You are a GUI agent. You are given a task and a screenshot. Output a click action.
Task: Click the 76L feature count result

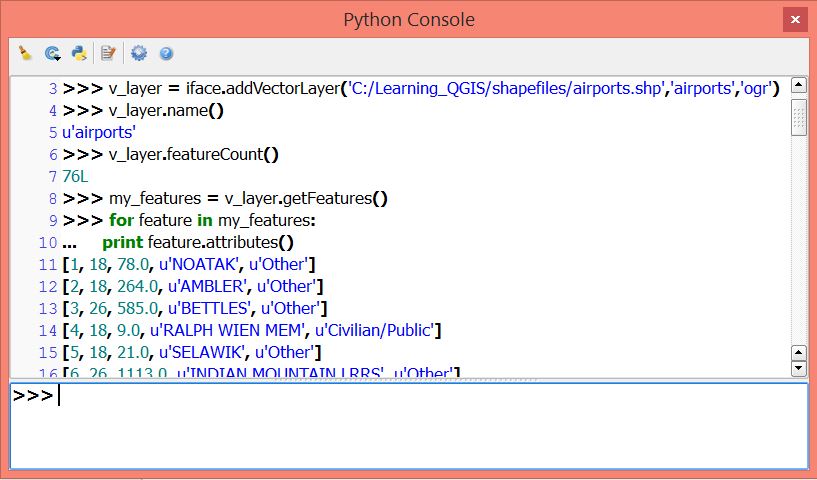point(75,177)
